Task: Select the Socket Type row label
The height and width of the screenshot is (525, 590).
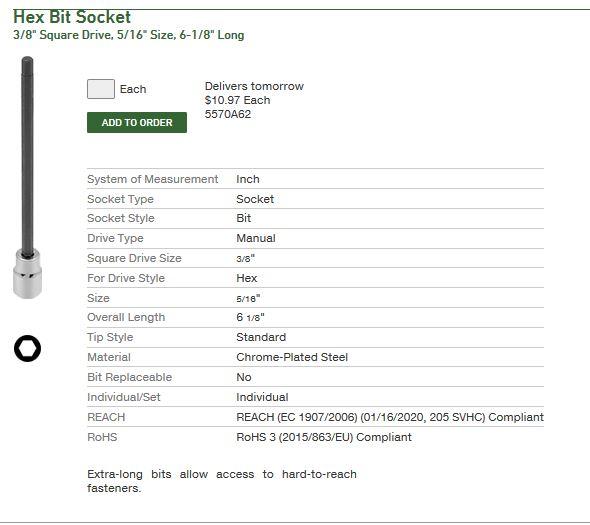Action: (x=120, y=199)
